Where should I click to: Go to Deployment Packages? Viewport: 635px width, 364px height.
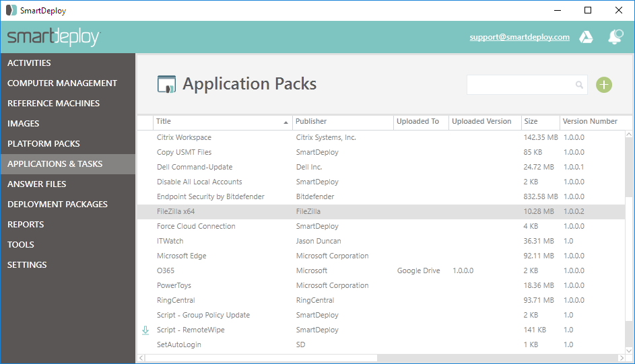[x=67, y=205]
